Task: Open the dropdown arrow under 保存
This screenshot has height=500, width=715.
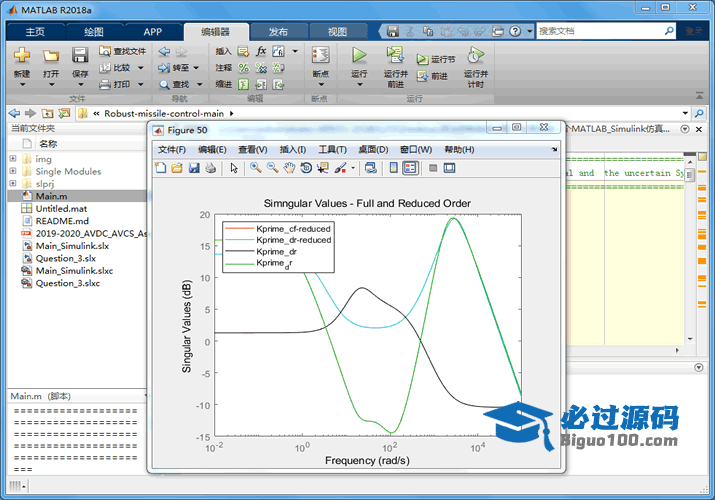Action: [x=80, y=85]
